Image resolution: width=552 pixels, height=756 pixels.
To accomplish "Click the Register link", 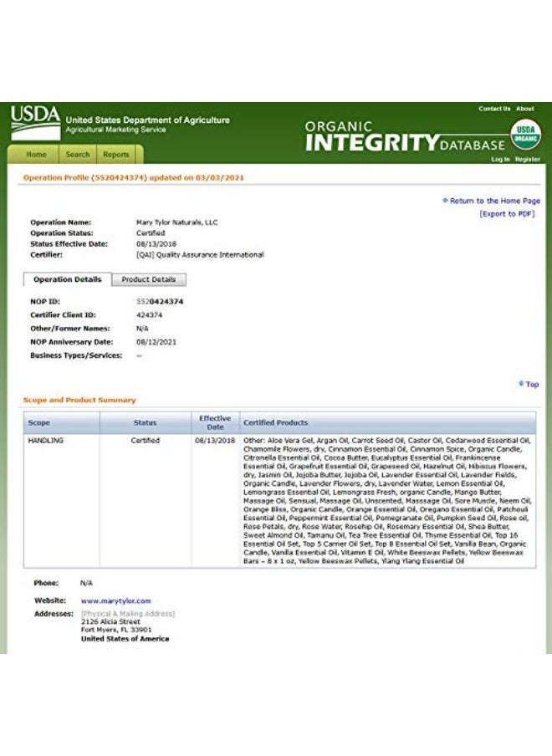I will click(x=528, y=160).
